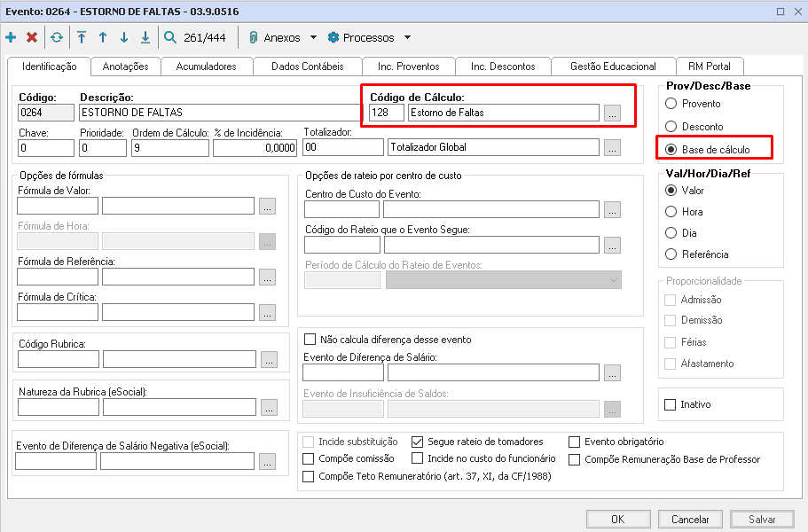
Task: Open Código do Rateio lookup button
Action: point(612,245)
